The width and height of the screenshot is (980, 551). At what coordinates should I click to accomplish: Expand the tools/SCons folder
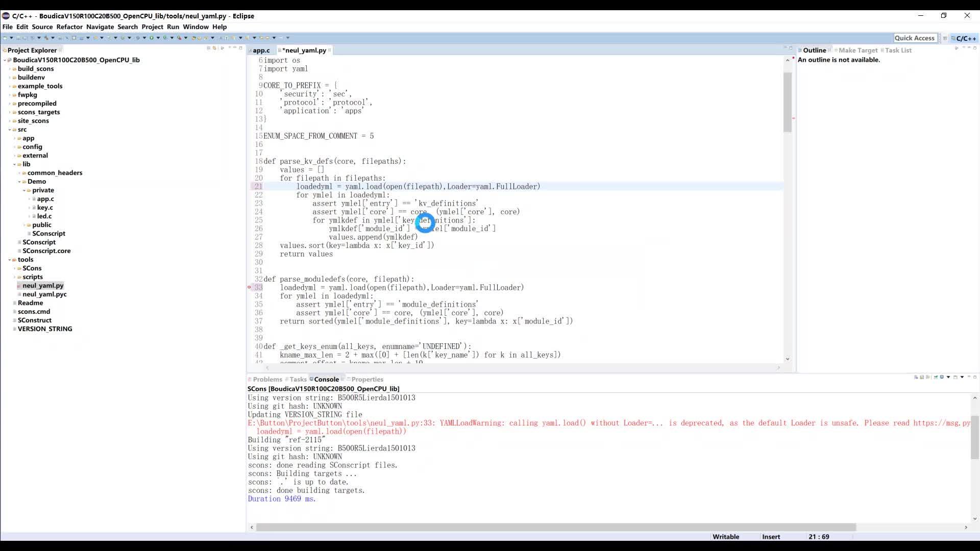[x=14, y=268]
